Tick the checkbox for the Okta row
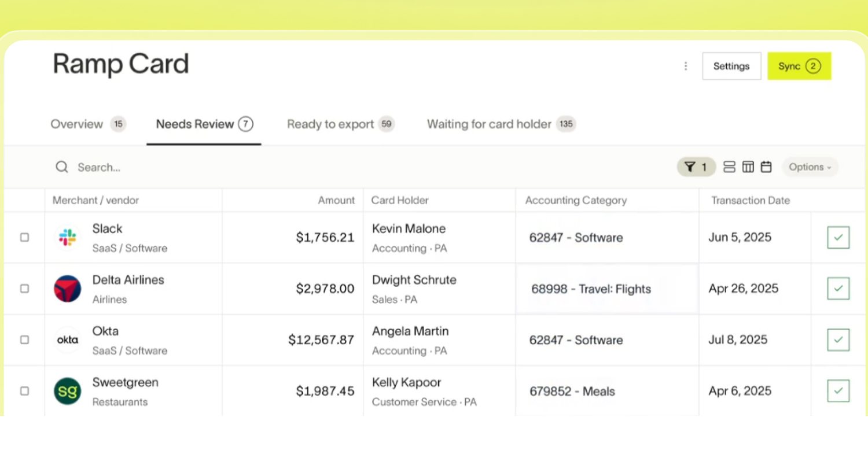The width and height of the screenshot is (868, 454). coord(24,339)
